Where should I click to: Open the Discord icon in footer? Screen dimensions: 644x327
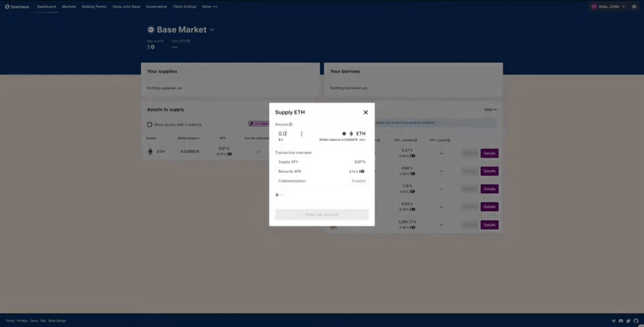click(621, 321)
